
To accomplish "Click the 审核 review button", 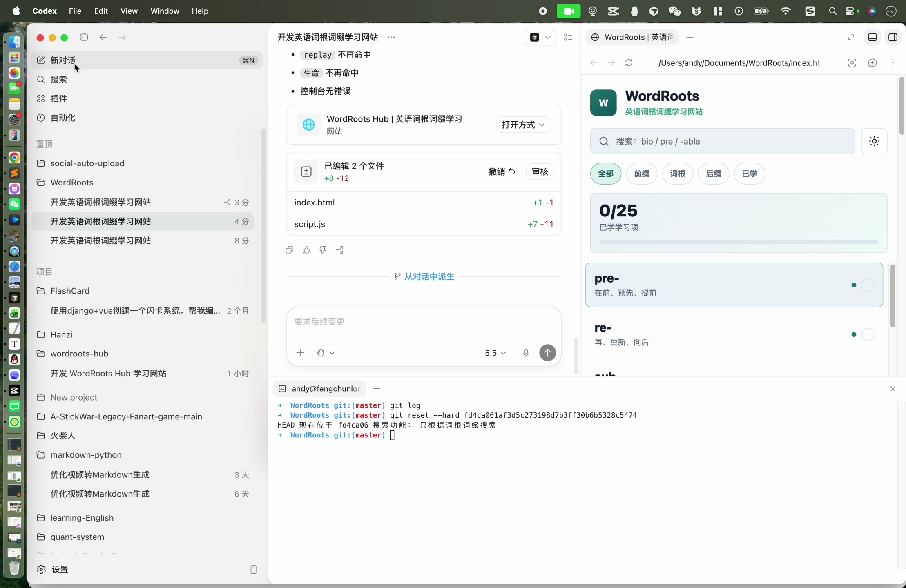I will 540,171.
